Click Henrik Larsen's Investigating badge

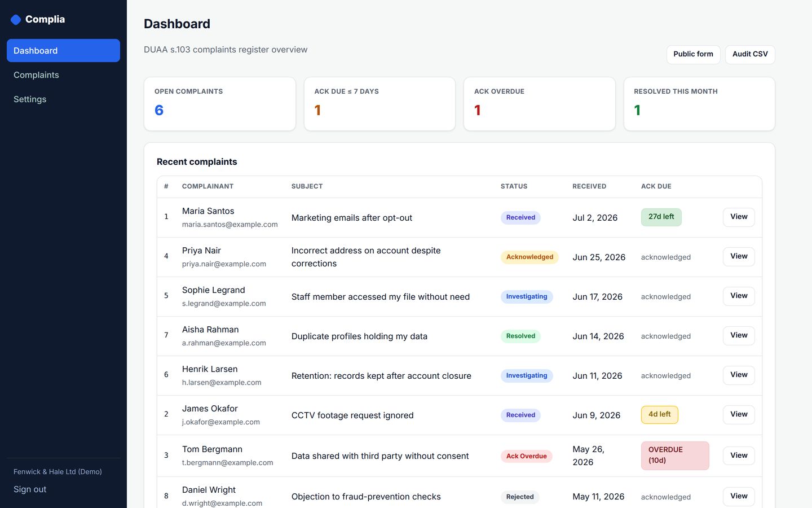[x=527, y=376]
